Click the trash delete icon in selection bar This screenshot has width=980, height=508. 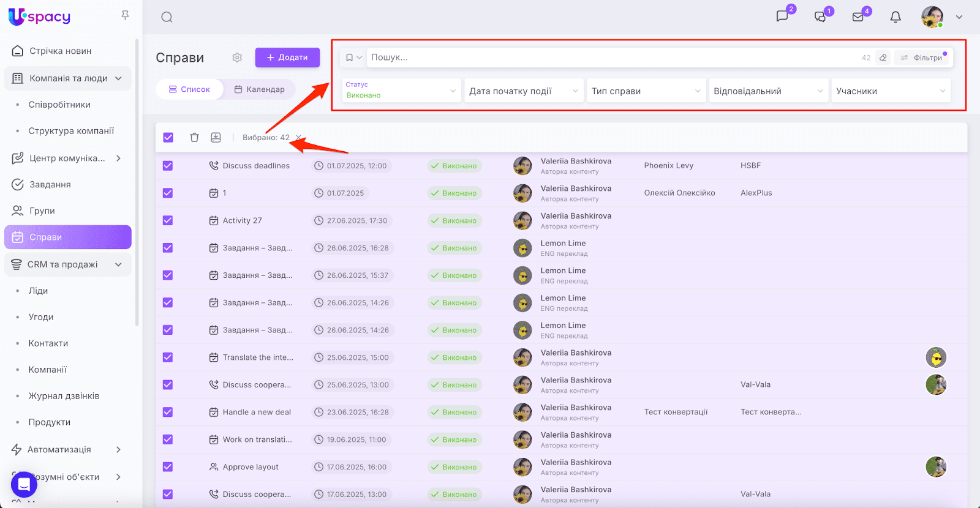[194, 138]
